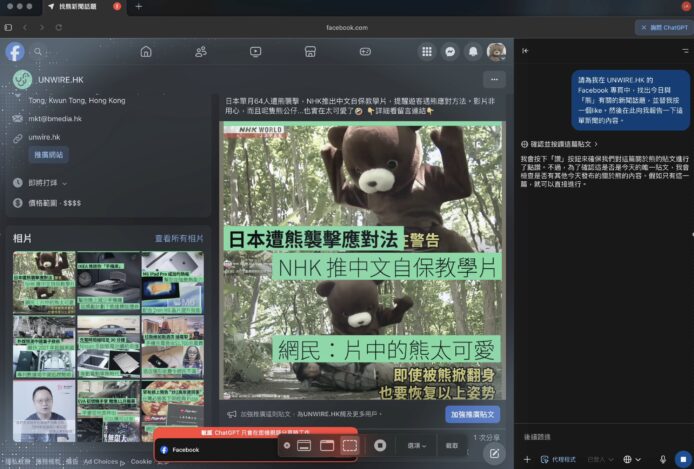Open Messenger chat icon
The width and height of the screenshot is (694, 469).
[x=450, y=51]
